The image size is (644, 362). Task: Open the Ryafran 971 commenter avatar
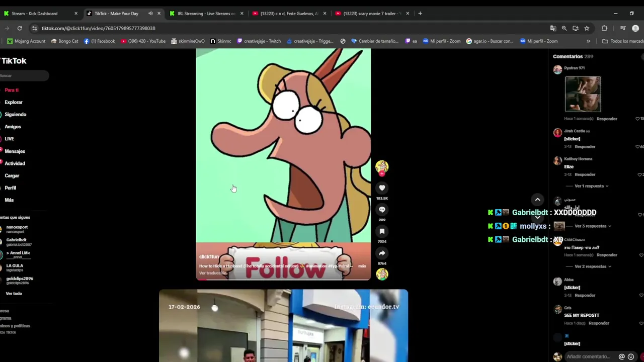point(557,70)
